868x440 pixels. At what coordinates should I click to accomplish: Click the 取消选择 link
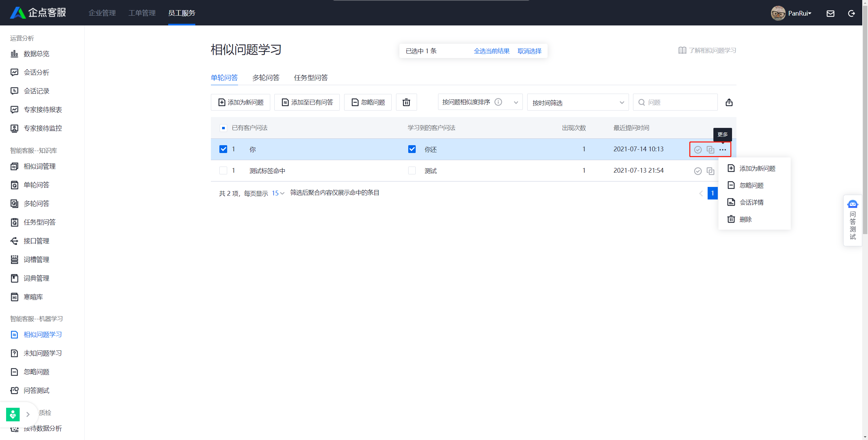(529, 51)
